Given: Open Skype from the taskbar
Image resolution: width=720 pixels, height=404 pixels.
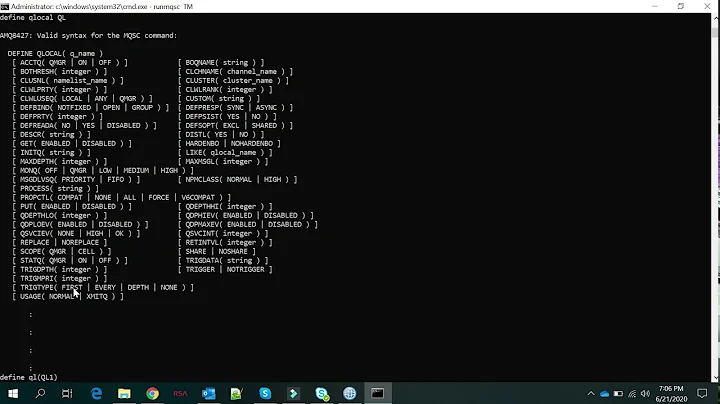Looking at the screenshot, I should tap(265, 393).
